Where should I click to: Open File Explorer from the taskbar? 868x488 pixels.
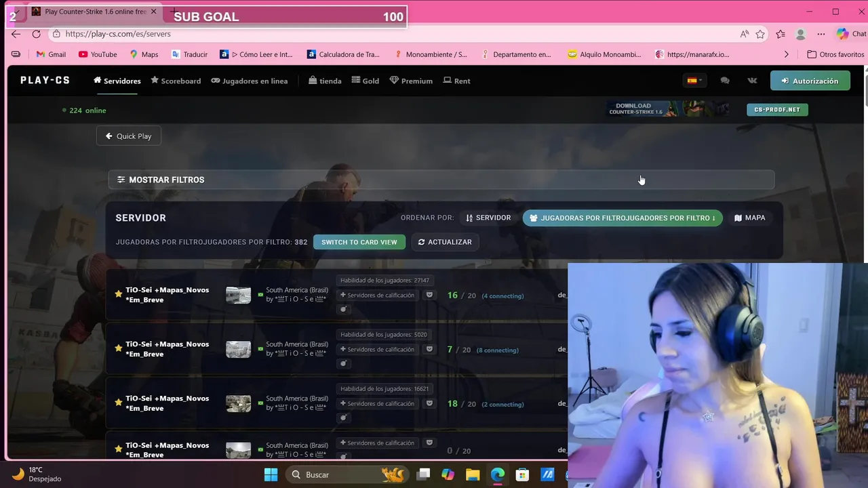(x=473, y=474)
